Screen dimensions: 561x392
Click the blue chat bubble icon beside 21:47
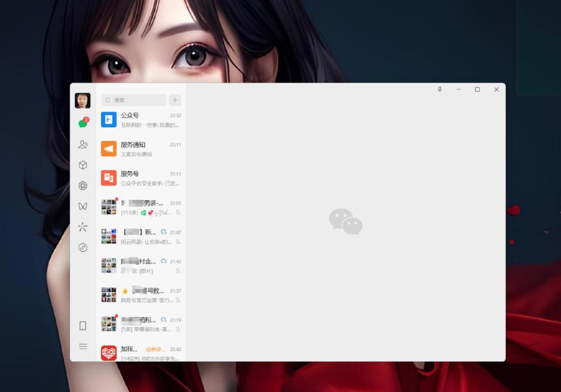(164, 232)
